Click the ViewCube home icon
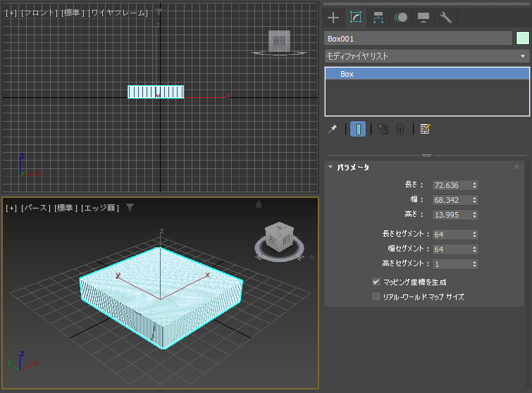The image size is (532, 393). 259,204
